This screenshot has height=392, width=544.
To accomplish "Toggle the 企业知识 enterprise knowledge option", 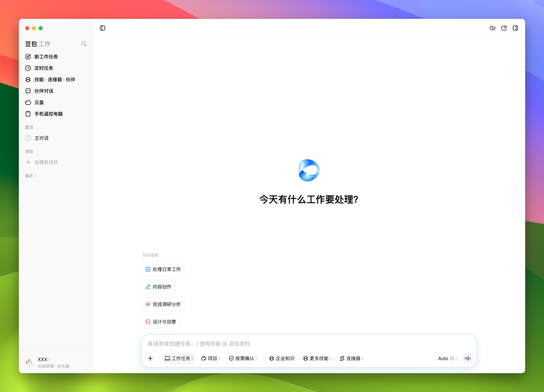I will coord(282,358).
